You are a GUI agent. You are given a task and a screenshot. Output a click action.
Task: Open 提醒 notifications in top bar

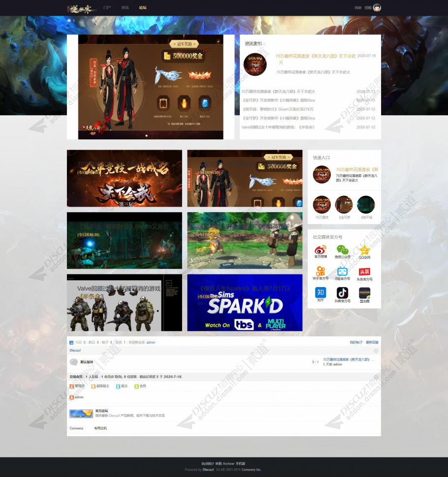click(368, 8)
